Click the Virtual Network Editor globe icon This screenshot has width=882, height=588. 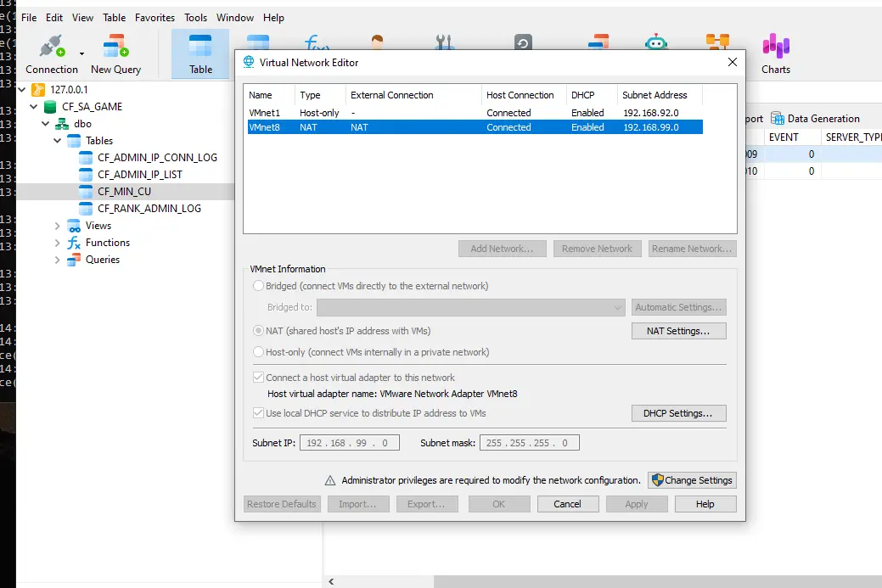tap(249, 62)
